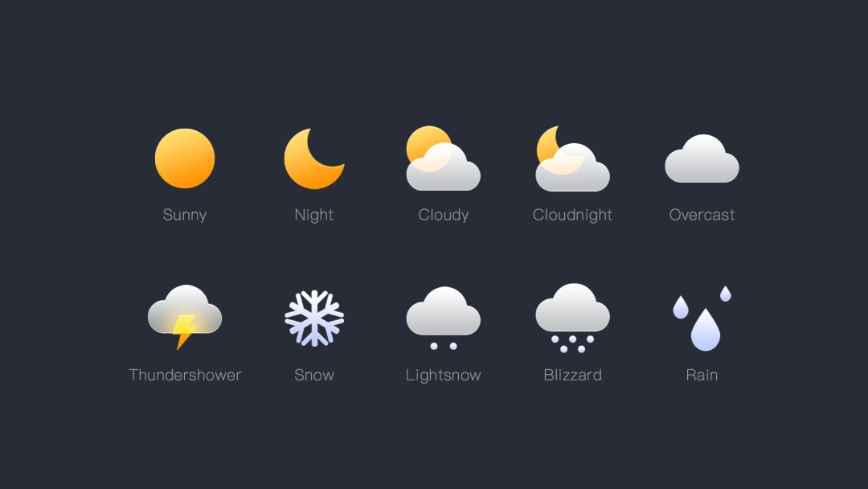Pick the Blizzard heavy snow icon
868x489 pixels.
572,317
